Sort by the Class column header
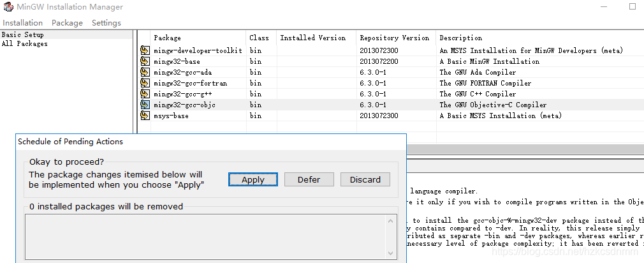Image resolution: width=644 pixels, height=263 pixels. 261,38
